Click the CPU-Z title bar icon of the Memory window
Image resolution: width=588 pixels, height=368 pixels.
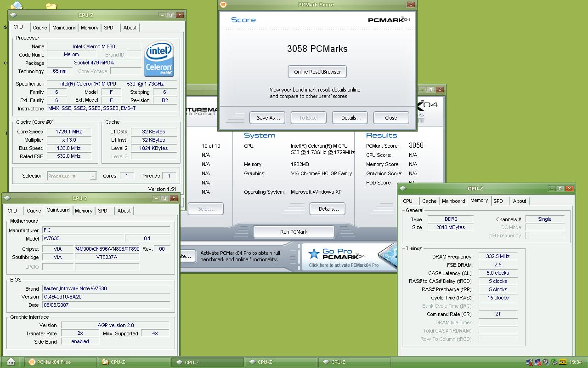(x=403, y=189)
